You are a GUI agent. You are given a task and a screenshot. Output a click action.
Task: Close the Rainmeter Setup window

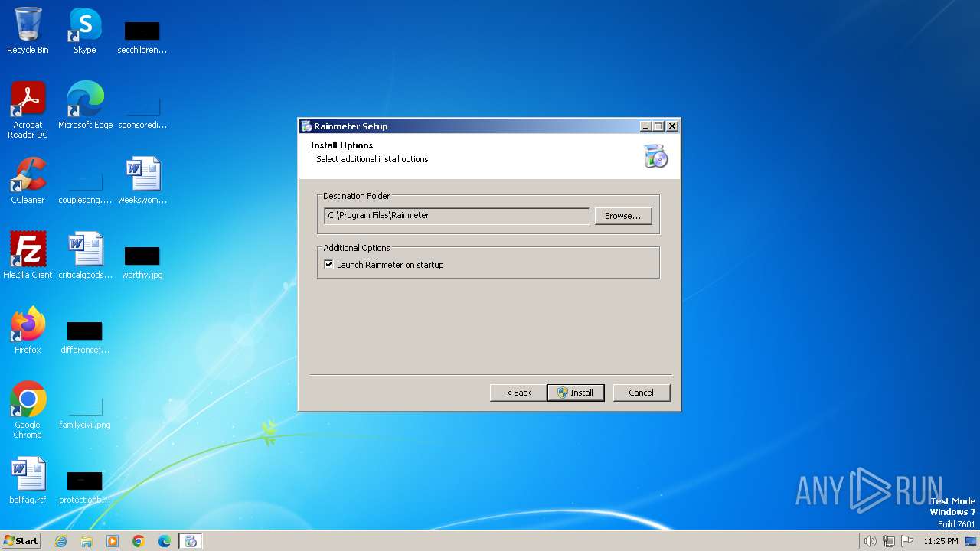672,126
